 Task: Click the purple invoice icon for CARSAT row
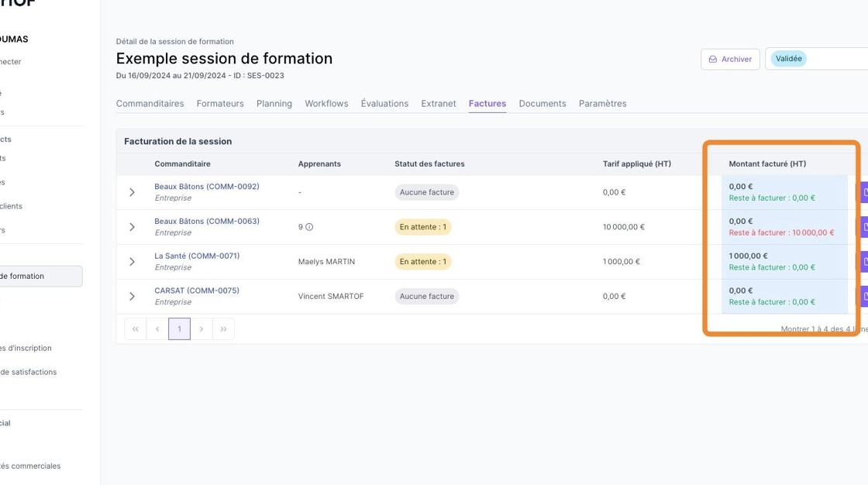863,296
